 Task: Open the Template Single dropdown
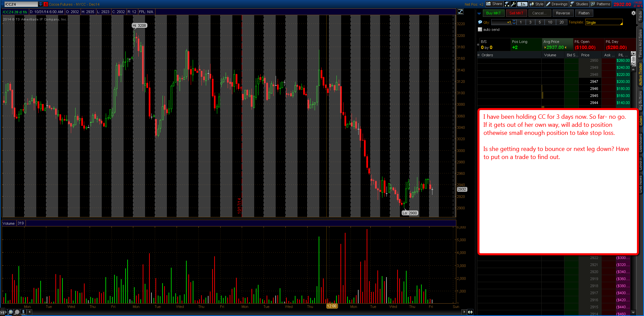(x=604, y=22)
